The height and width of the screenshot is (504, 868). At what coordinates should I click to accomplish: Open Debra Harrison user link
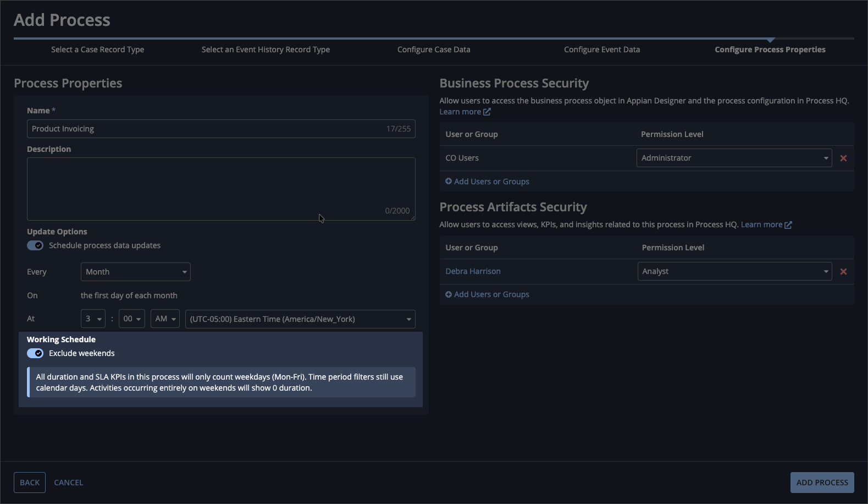coord(473,271)
